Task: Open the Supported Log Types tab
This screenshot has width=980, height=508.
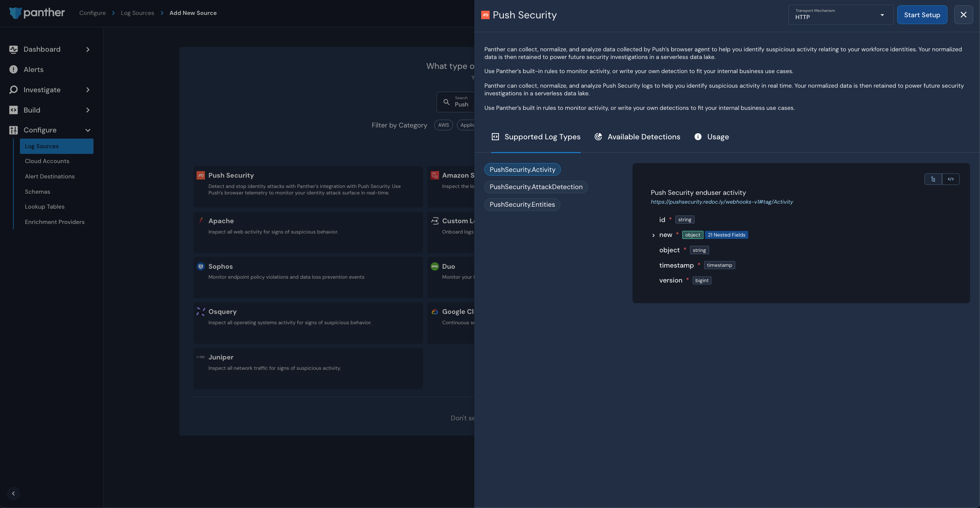Action: tap(536, 137)
